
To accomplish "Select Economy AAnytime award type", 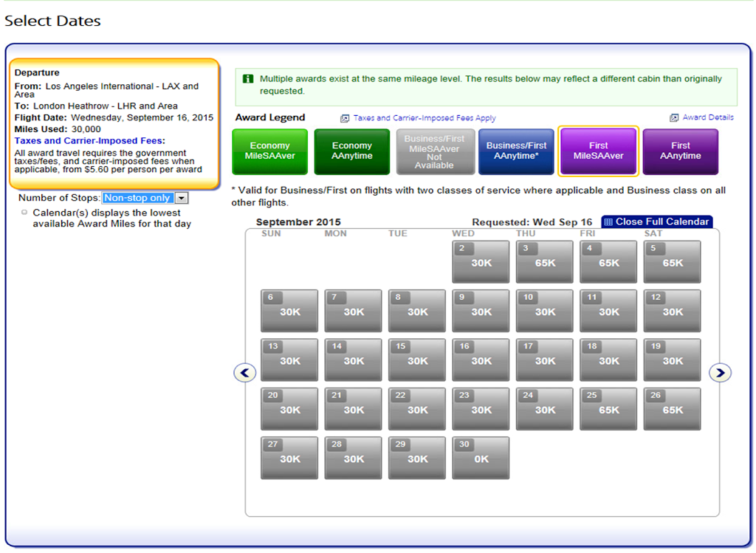I will (352, 151).
